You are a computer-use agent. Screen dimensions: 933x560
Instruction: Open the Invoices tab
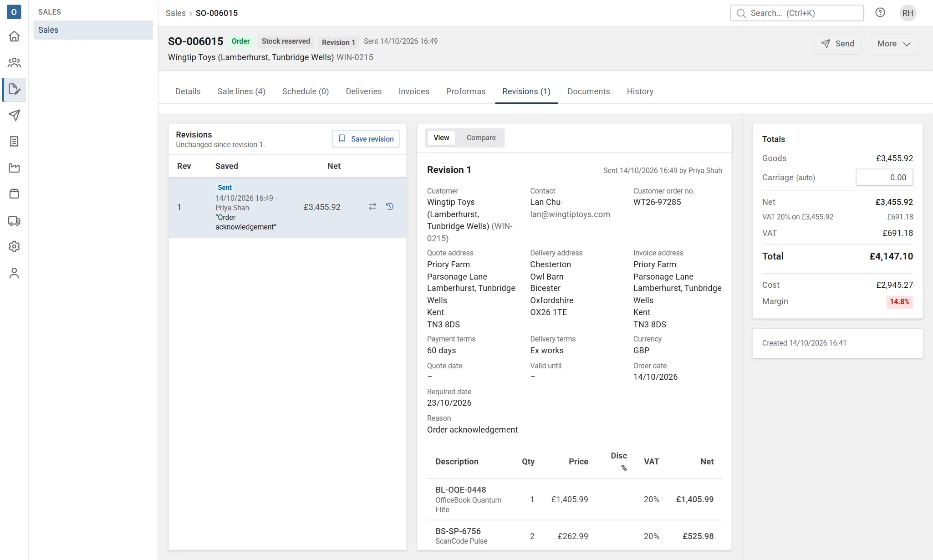[414, 92]
